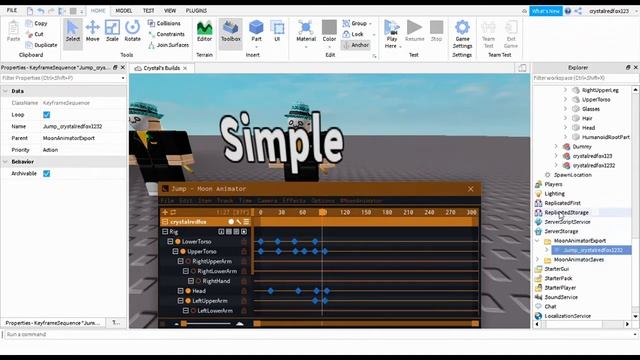Image resolution: width=640 pixels, height=360 pixels.
Task: Expand the Head item in Explorer
Action: coord(565,128)
